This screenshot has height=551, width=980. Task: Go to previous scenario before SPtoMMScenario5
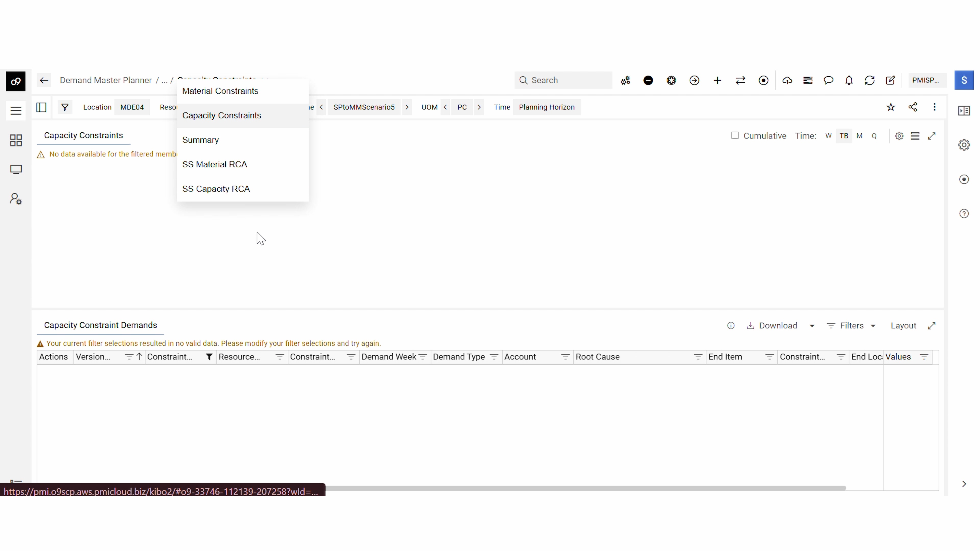pyautogui.click(x=321, y=107)
